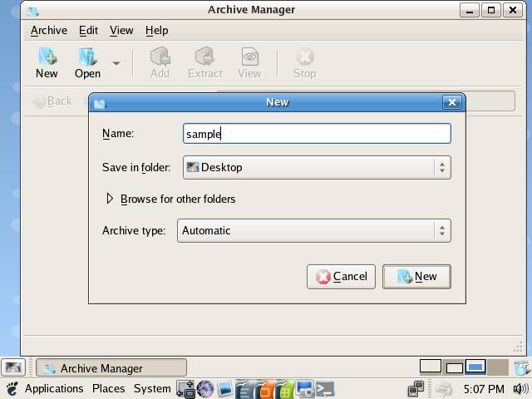Image resolution: width=532 pixels, height=399 pixels.
Task: Select Archive Manager in the taskbar
Action: click(x=111, y=367)
